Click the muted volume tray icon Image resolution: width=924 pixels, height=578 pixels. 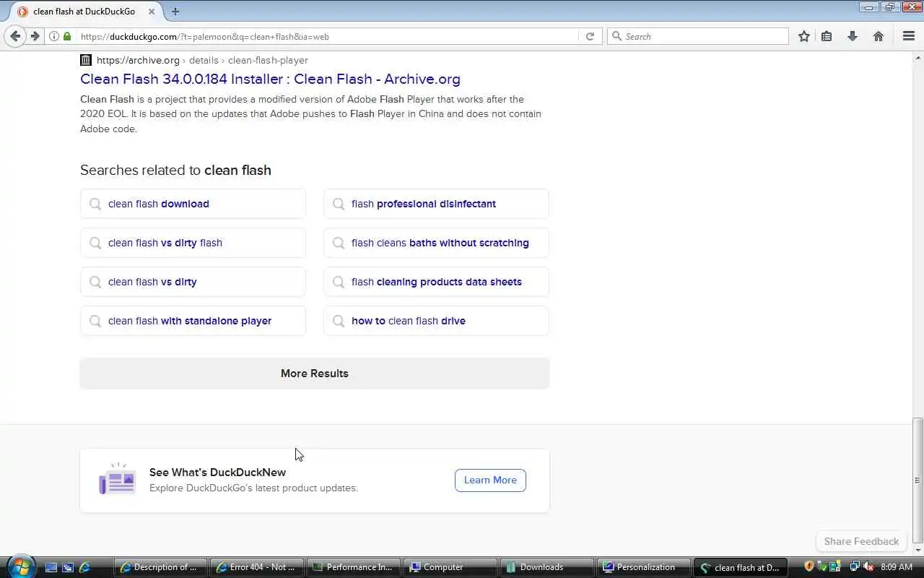pyautogui.click(x=869, y=567)
